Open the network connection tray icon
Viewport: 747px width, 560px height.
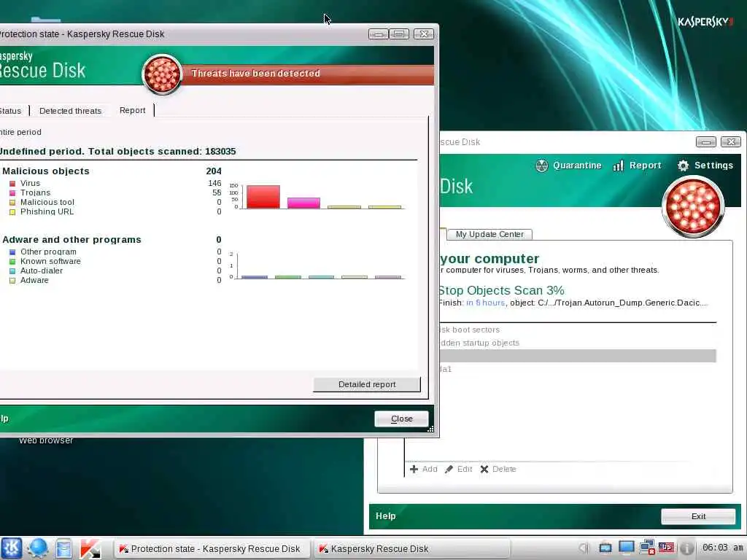click(647, 548)
